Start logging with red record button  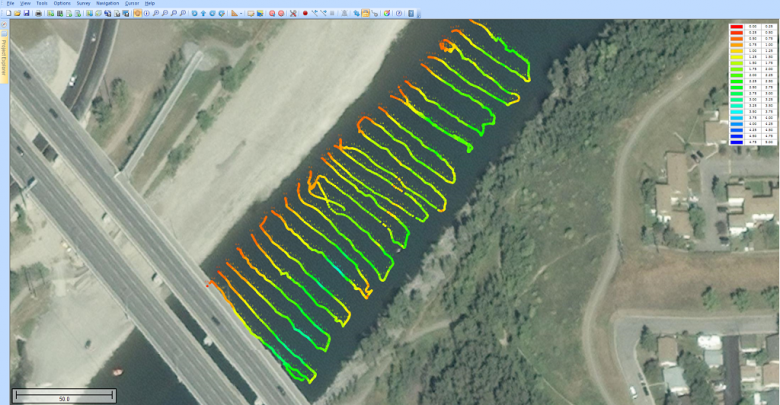(305, 13)
